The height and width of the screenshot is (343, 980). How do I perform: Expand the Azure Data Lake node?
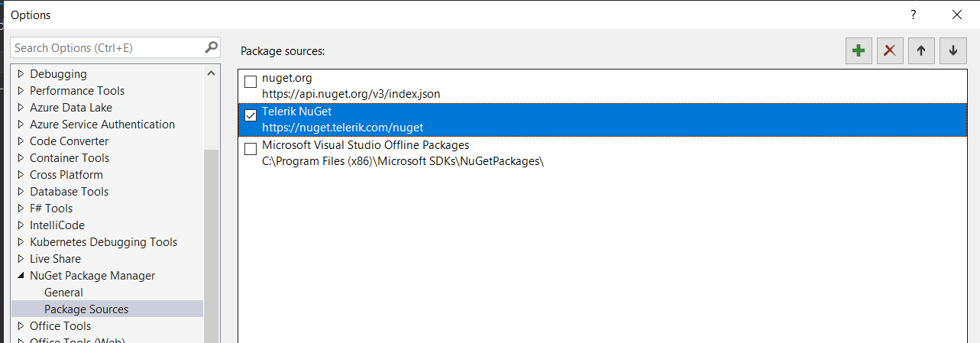click(x=21, y=108)
